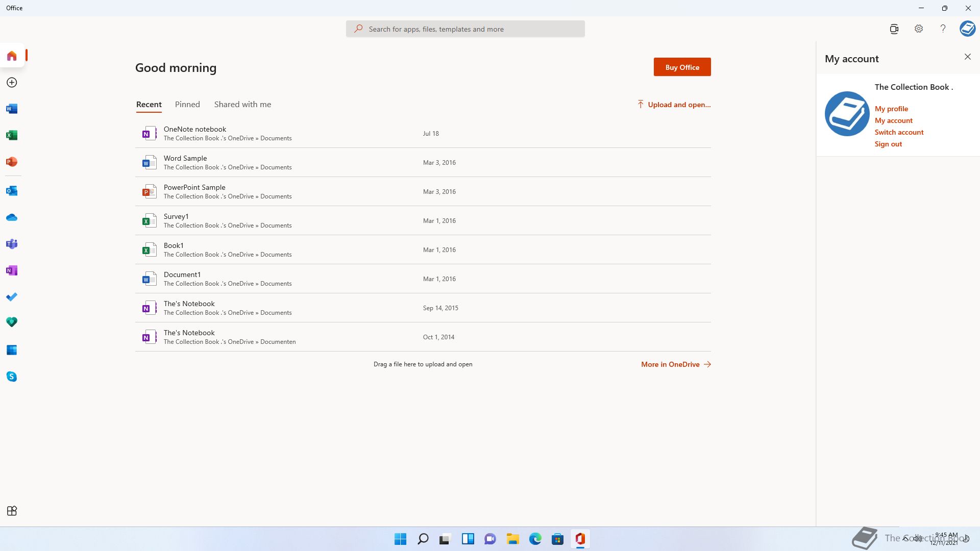Open The's Notebook from Sep 14, 2015
This screenshot has height=551, width=980.
coord(423,308)
